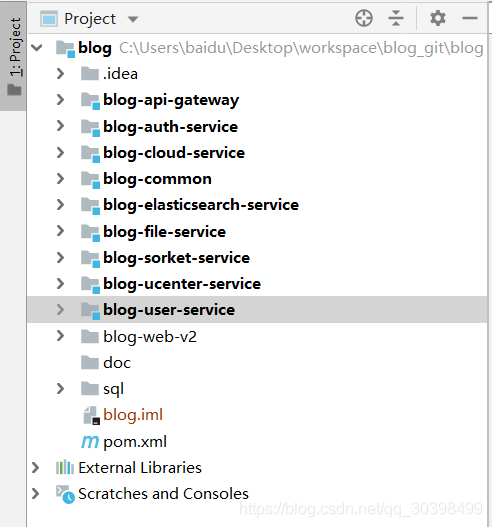The image size is (492, 527).
Task: Expand the blog-file-service module
Action: [60, 231]
